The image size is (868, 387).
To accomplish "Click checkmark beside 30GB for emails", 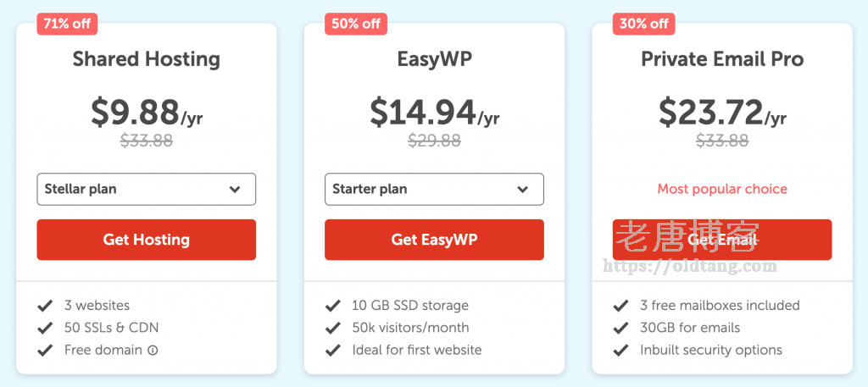I will pyautogui.click(x=620, y=328).
